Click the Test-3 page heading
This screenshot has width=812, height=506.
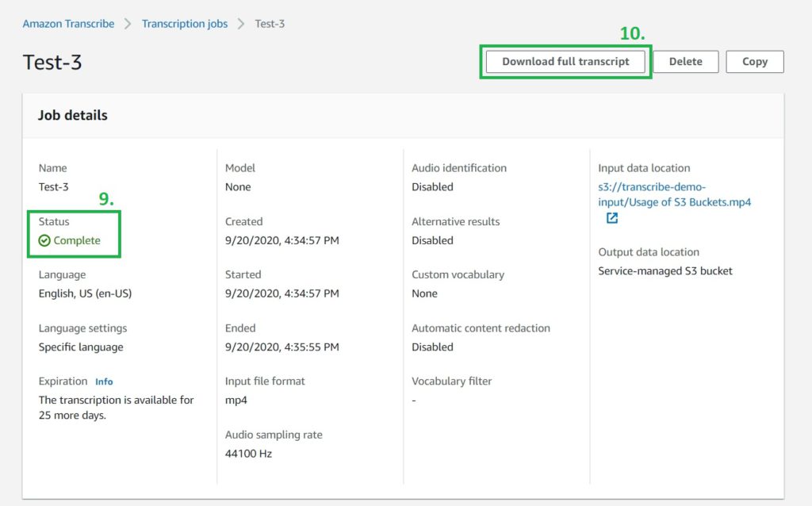click(52, 62)
